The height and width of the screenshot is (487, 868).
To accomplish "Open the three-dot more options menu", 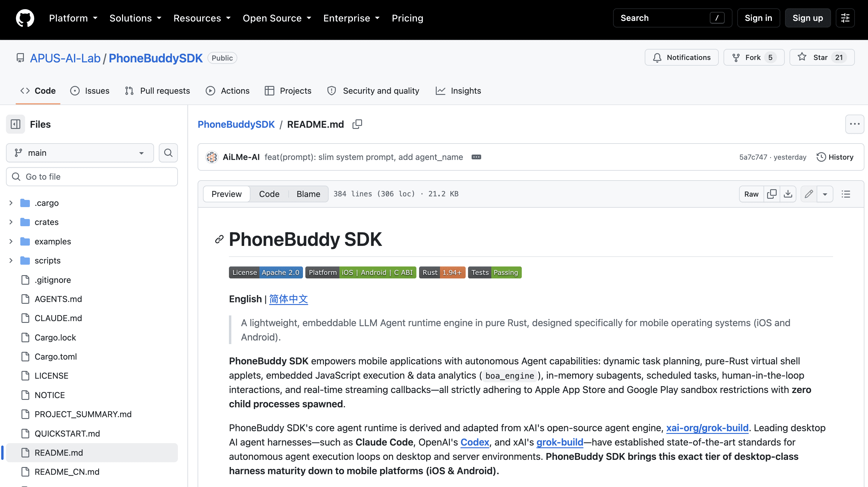I will (x=855, y=124).
